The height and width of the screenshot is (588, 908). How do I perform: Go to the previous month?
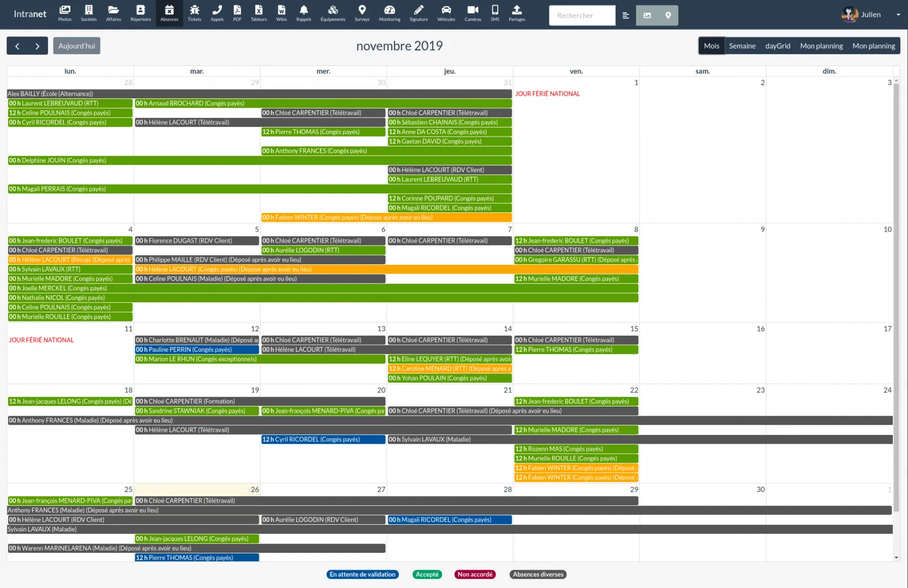coord(17,46)
